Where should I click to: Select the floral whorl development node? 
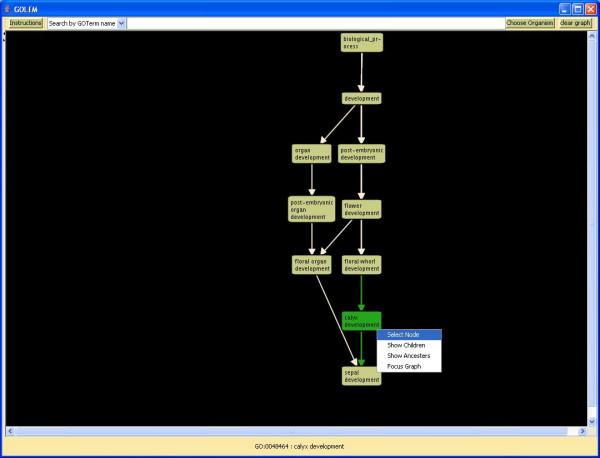[x=361, y=264]
